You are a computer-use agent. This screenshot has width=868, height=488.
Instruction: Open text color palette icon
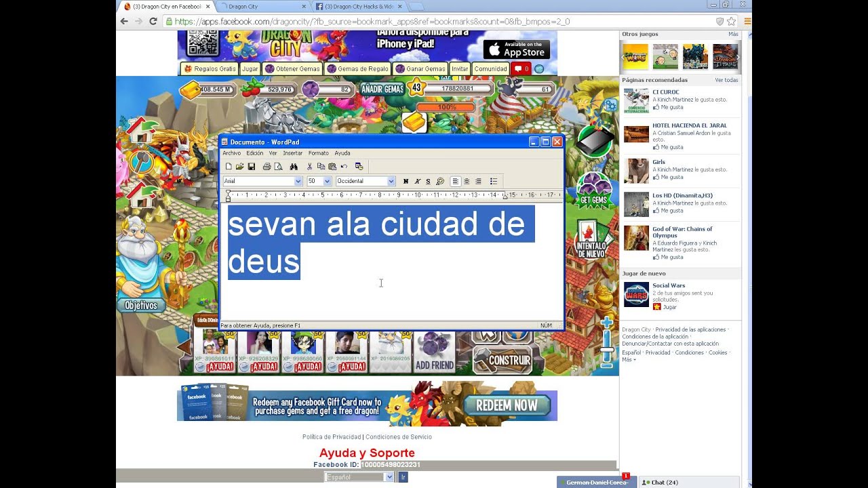click(x=440, y=181)
